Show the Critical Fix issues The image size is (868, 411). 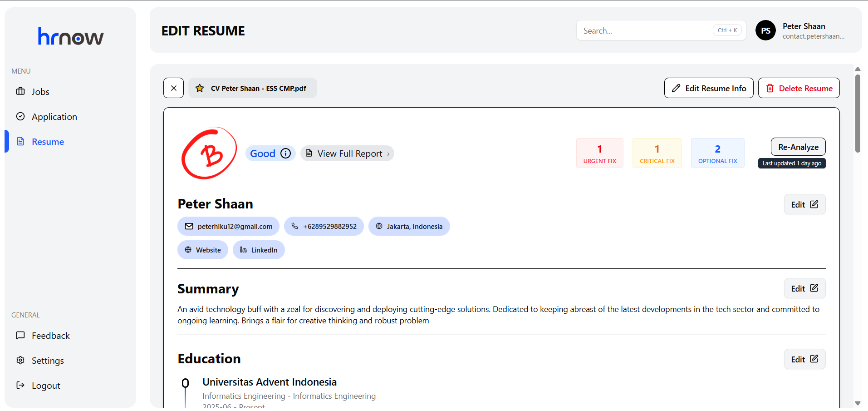[x=657, y=153]
